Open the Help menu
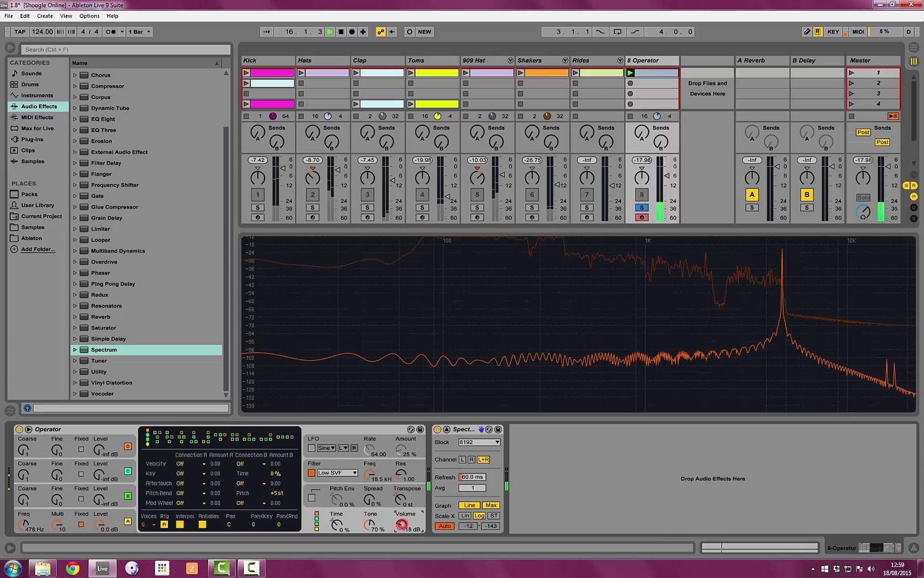This screenshot has width=924, height=578. [x=112, y=16]
